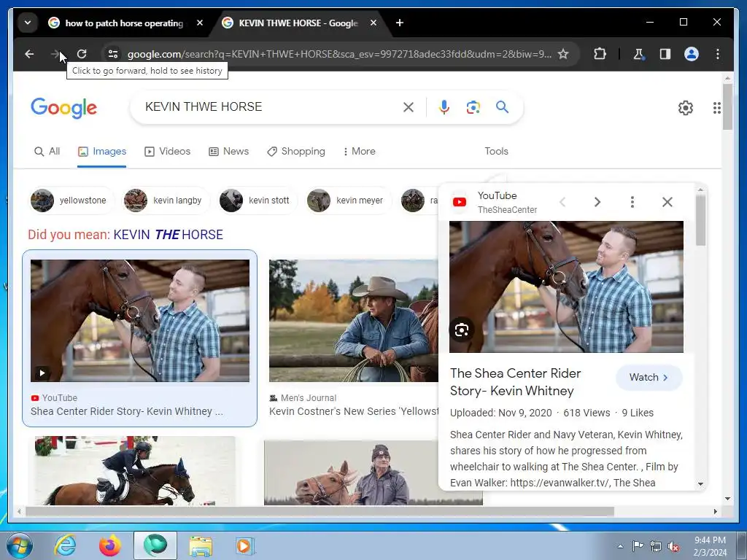Reload the current page
The height and width of the screenshot is (560, 747).
tap(82, 54)
